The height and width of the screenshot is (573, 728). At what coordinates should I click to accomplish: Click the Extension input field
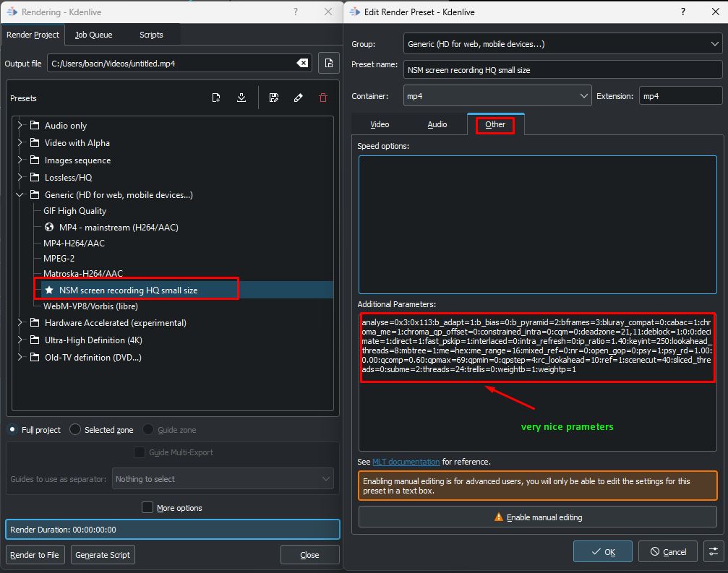pyautogui.click(x=680, y=96)
